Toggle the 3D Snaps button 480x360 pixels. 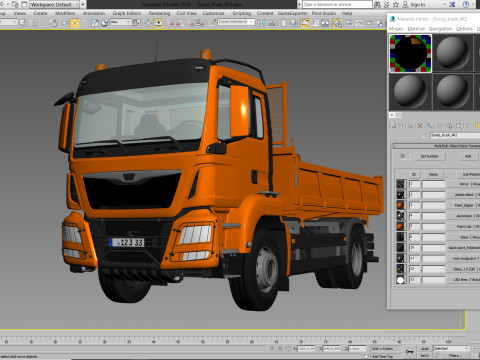(x=172, y=23)
